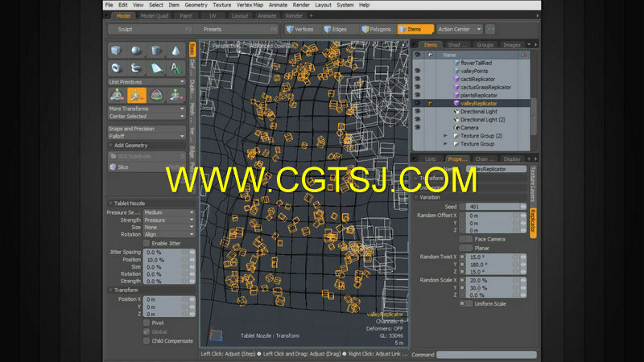644x362 pixels.
Task: Select the Text tool icon
Action: coord(175,68)
